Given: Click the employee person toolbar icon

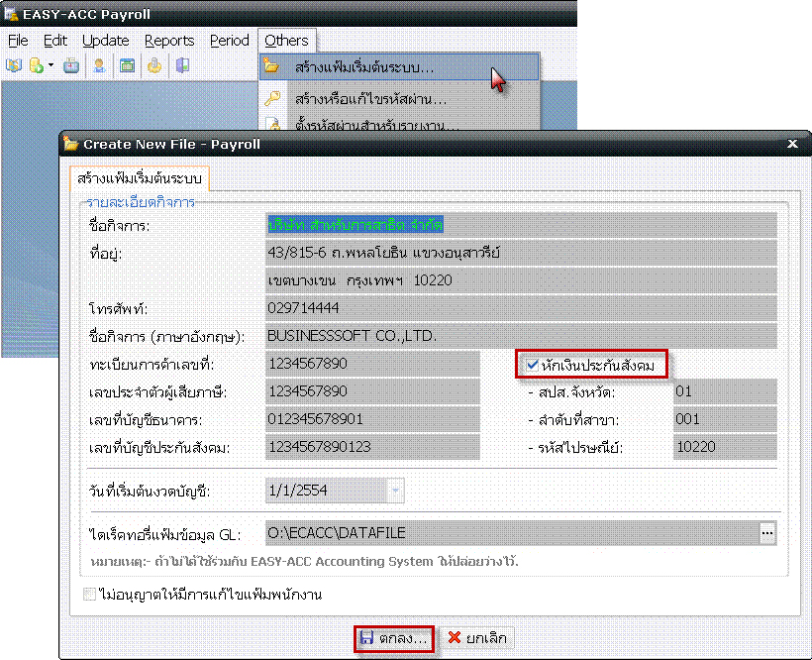Looking at the screenshot, I should [x=99, y=66].
